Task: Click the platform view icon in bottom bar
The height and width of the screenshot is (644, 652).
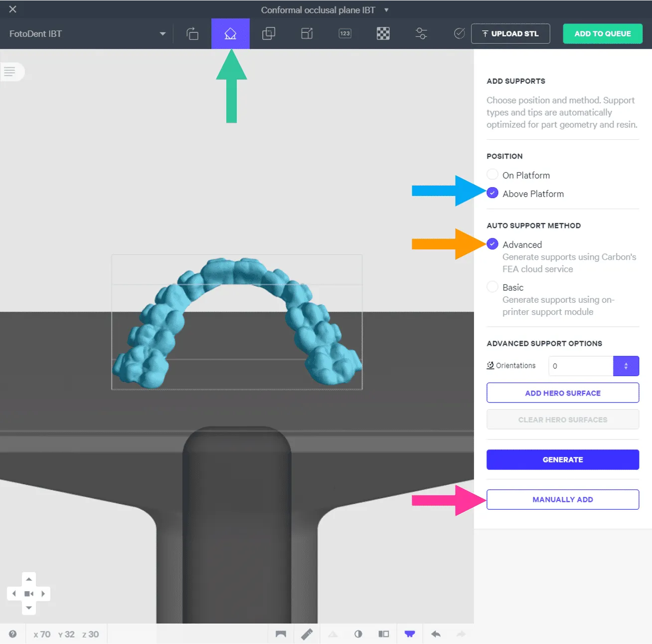Action: [281, 634]
